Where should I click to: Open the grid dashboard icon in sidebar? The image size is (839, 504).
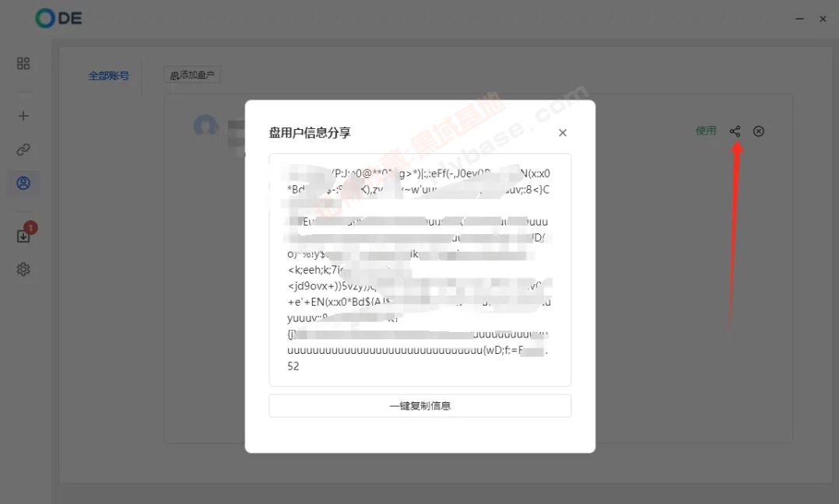[x=23, y=64]
